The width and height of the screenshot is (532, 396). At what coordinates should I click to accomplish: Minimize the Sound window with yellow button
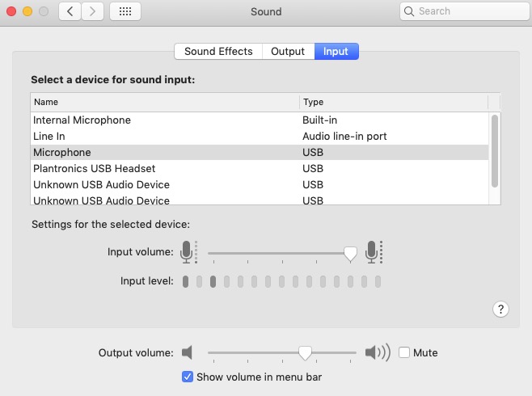(x=27, y=11)
